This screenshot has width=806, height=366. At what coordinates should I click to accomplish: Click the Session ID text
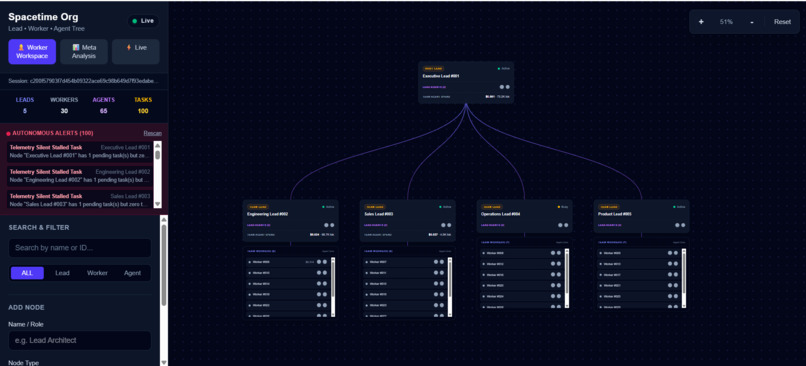pyautogui.click(x=82, y=81)
